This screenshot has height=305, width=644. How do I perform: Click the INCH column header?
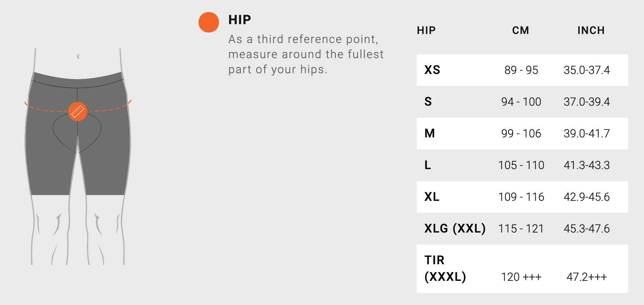pos(591,30)
